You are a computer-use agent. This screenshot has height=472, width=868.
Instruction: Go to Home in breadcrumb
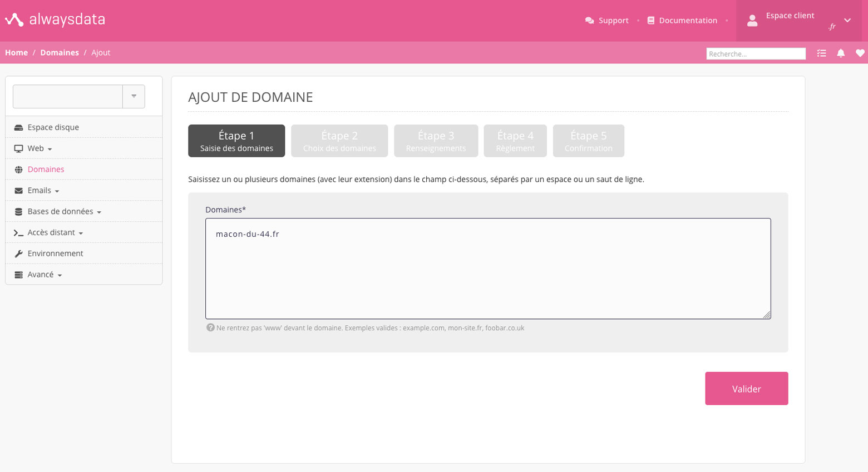pos(16,52)
